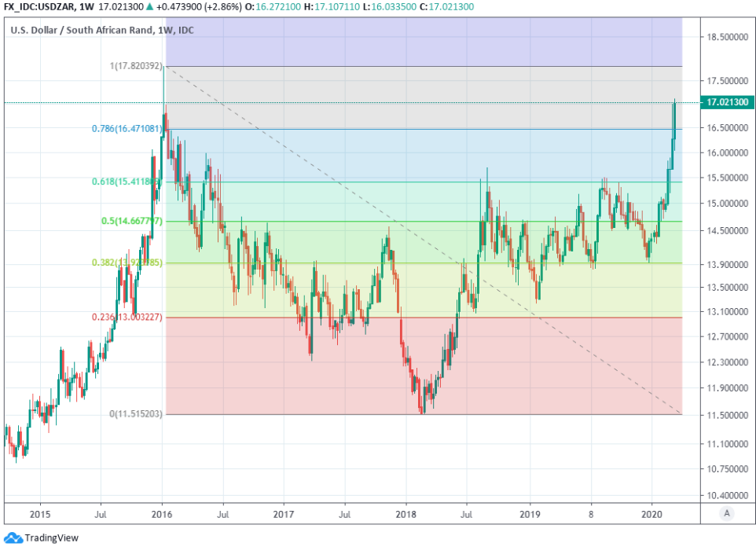Click the 2018 time axis label
This screenshot has height=547, width=756.
click(406, 514)
